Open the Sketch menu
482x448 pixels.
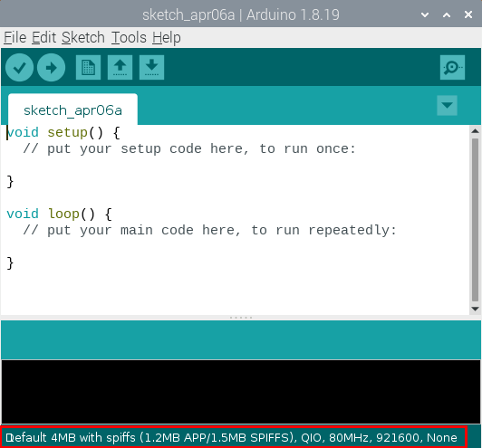click(83, 38)
